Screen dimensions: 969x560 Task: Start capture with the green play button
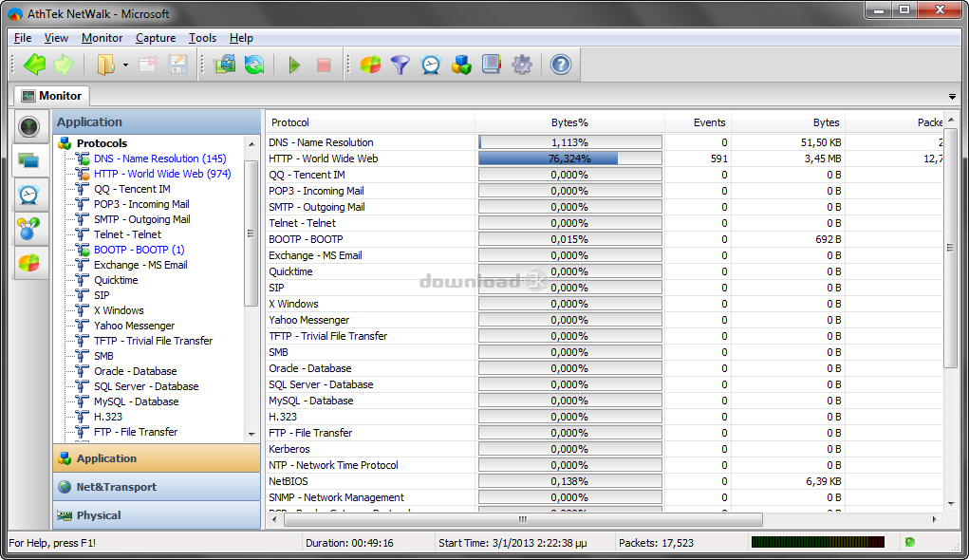[294, 65]
